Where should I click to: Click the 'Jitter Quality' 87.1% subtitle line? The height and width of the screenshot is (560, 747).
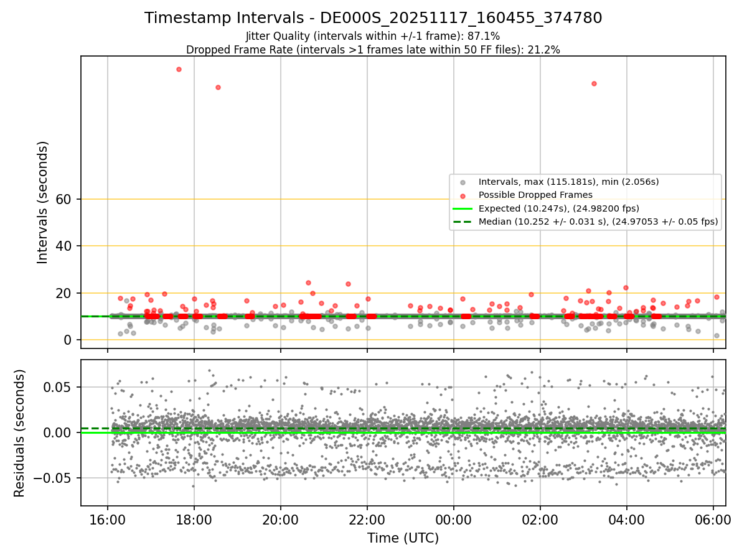tap(373, 36)
